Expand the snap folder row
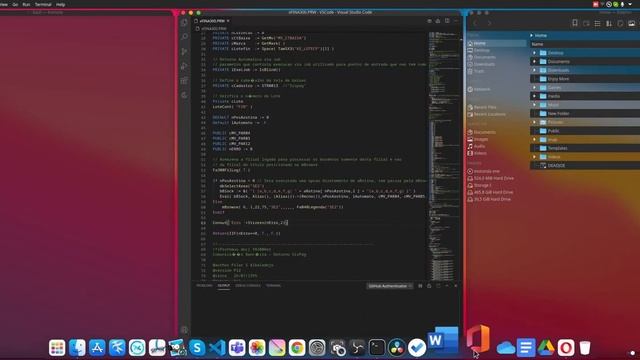 pos(534,140)
